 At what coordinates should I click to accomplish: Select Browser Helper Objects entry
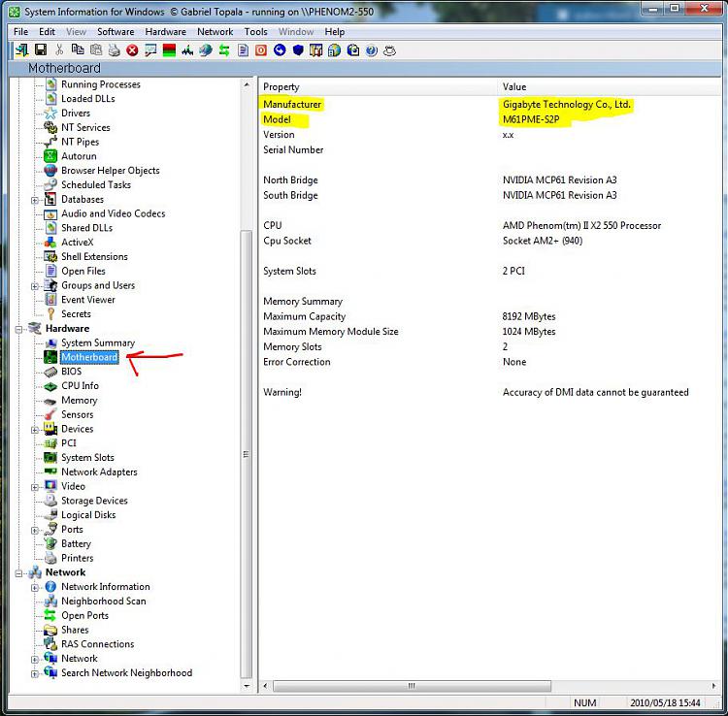click(x=111, y=171)
